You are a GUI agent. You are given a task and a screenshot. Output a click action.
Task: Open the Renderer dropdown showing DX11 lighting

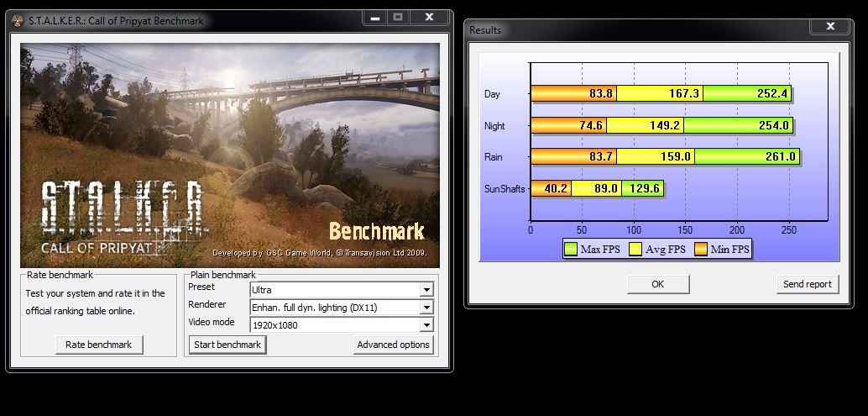[x=342, y=307]
